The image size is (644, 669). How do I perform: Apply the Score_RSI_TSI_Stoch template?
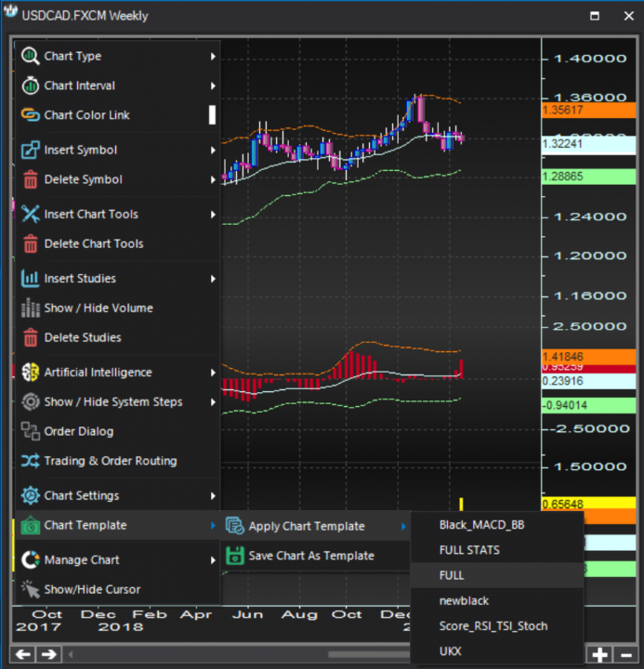[497, 626]
